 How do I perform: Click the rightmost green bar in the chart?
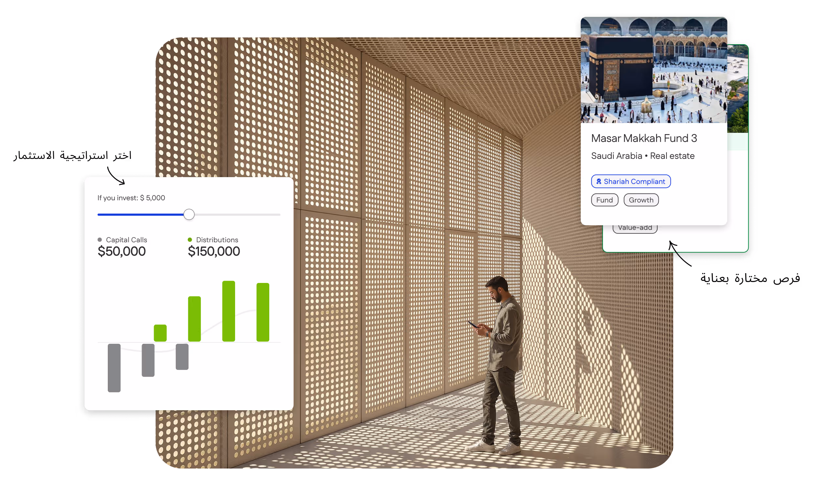tap(263, 312)
